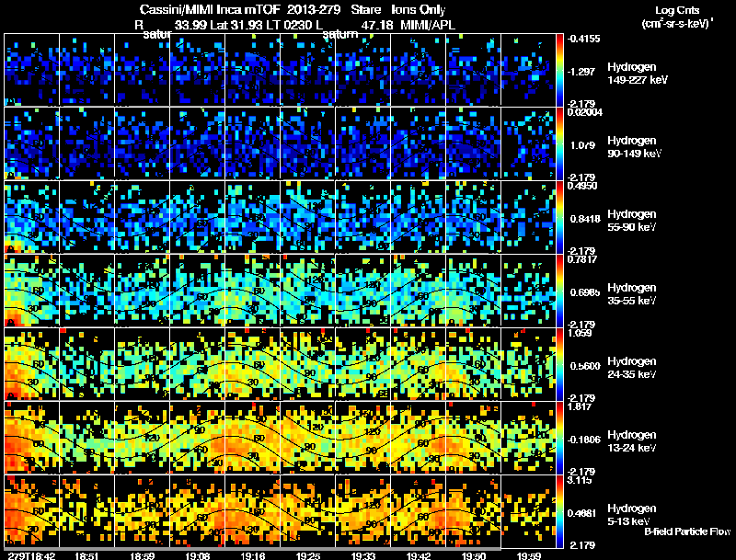Click the color bar beside the 55-90 keV row
This screenshot has width=736, height=560.
[559, 217]
